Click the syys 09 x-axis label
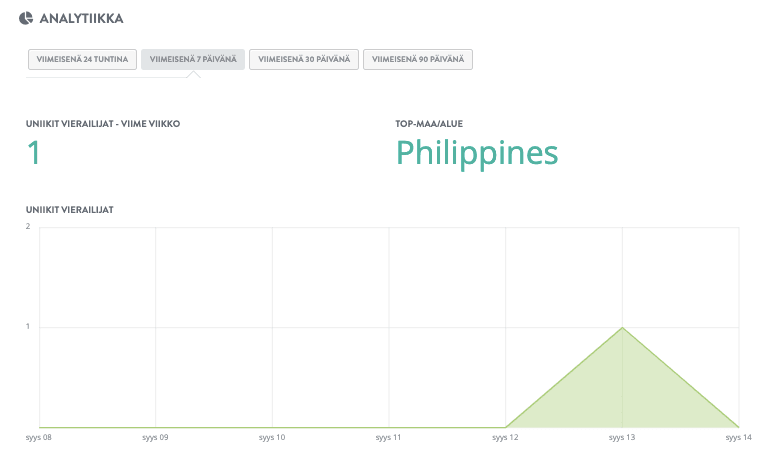The width and height of the screenshot is (766, 449). tap(155, 437)
